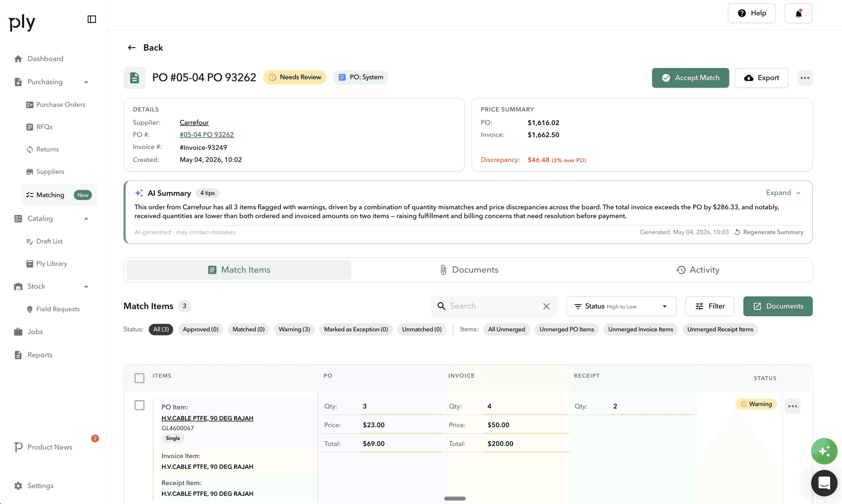Click the 4 tips badge
The width and height of the screenshot is (842, 504).
pyautogui.click(x=207, y=193)
